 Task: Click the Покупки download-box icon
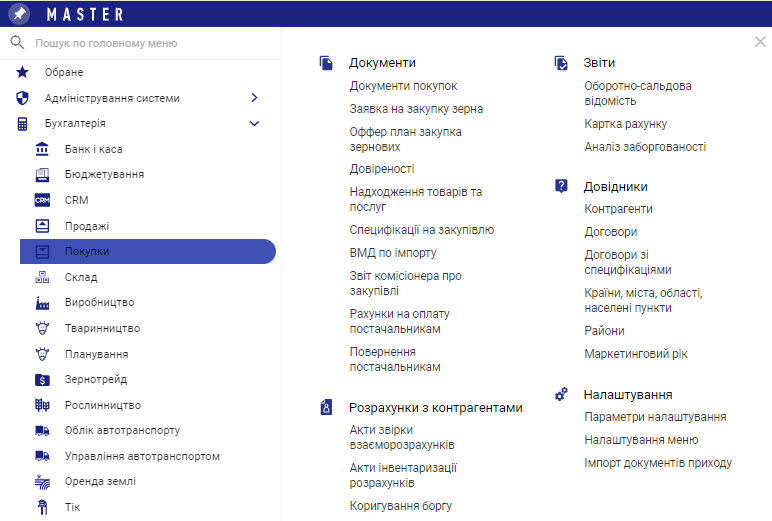(42, 252)
